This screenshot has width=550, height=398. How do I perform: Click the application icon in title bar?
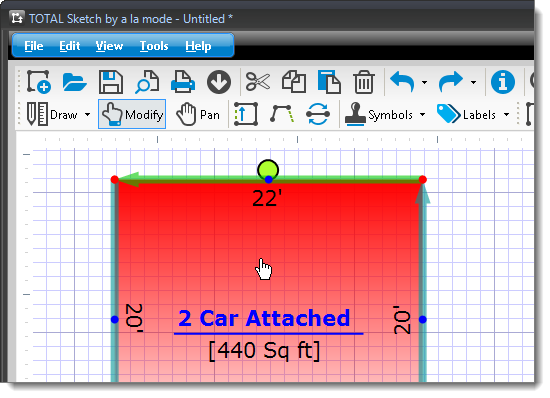point(17,18)
